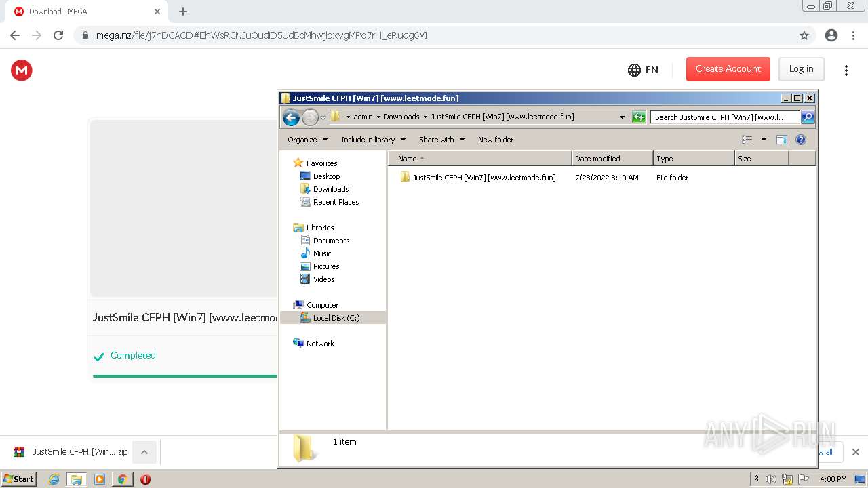Screen dimensions: 868x488
Task: Open a new Chrome tab
Action: [x=183, y=12]
